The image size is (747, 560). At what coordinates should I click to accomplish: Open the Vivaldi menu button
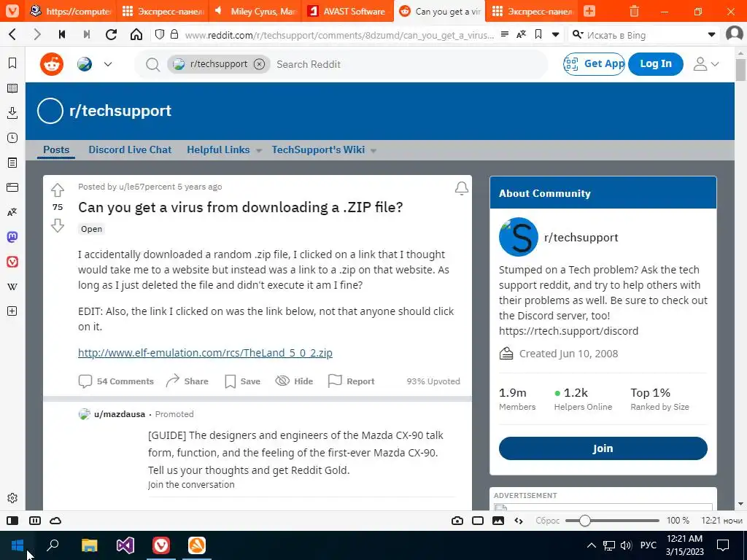click(12, 11)
